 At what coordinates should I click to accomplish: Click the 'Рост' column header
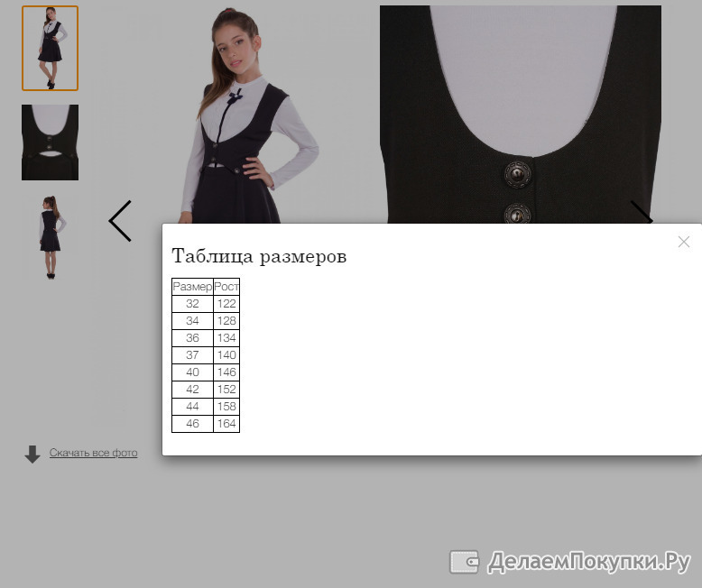pos(226,287)
